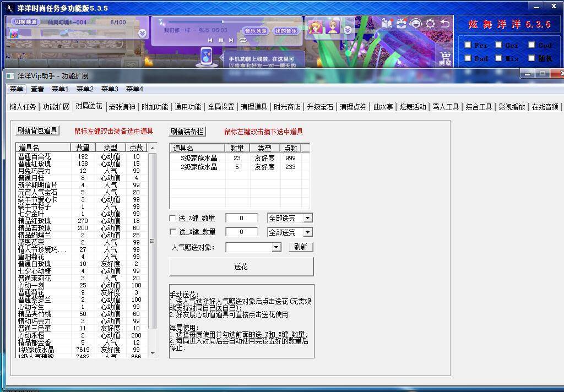Click the item list vertical scrollbar thumb
Image resolution: width=564 pixels, height=392 pixels.
[x=153, y=241]
